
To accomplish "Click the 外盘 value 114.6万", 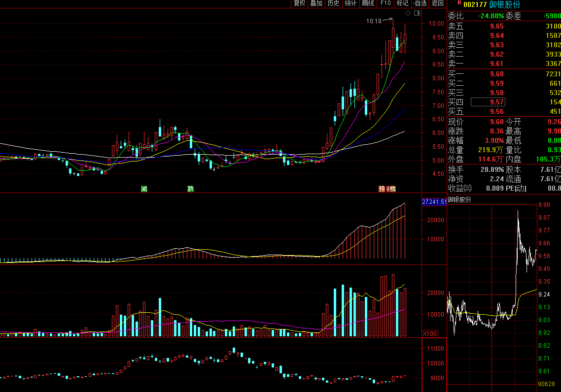I will [491, 160].
